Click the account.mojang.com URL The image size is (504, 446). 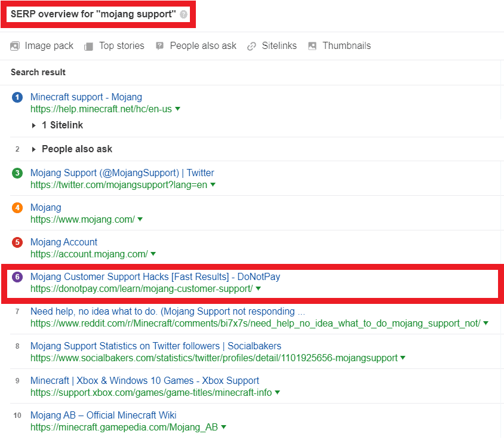point(89,254)
